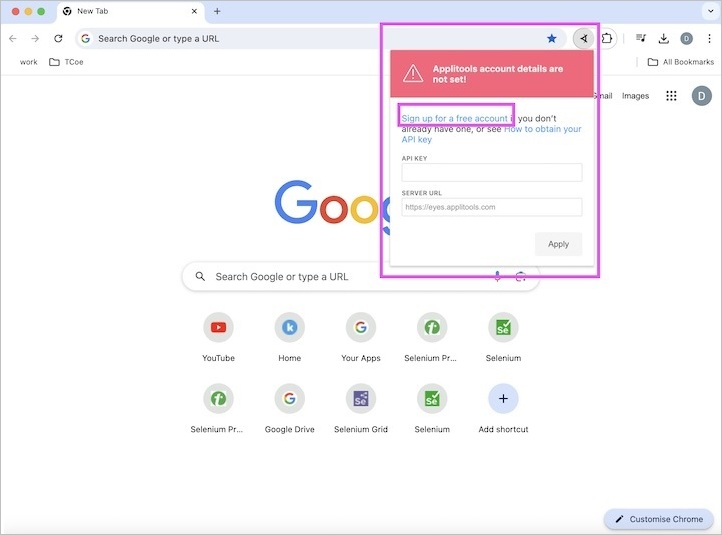The width and height of the screenshot is (722, 535).
Task: Click Customise Chrome button
Action: tap(659, 519)
